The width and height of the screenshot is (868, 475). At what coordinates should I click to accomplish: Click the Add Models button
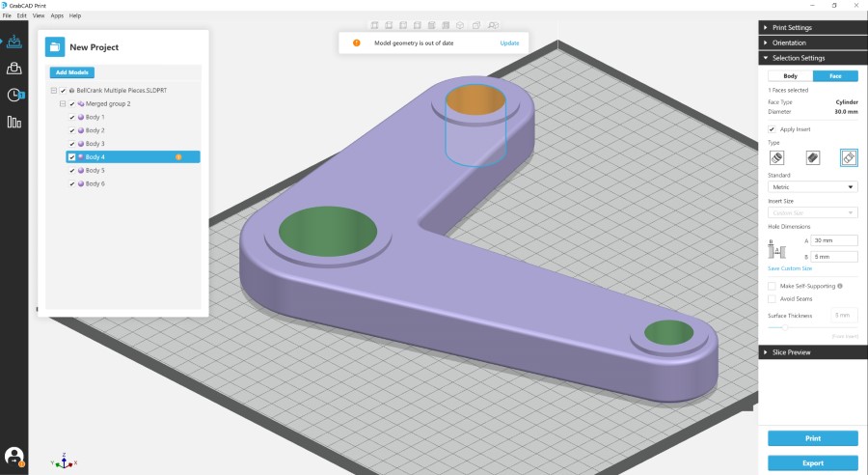click(72, 72)
